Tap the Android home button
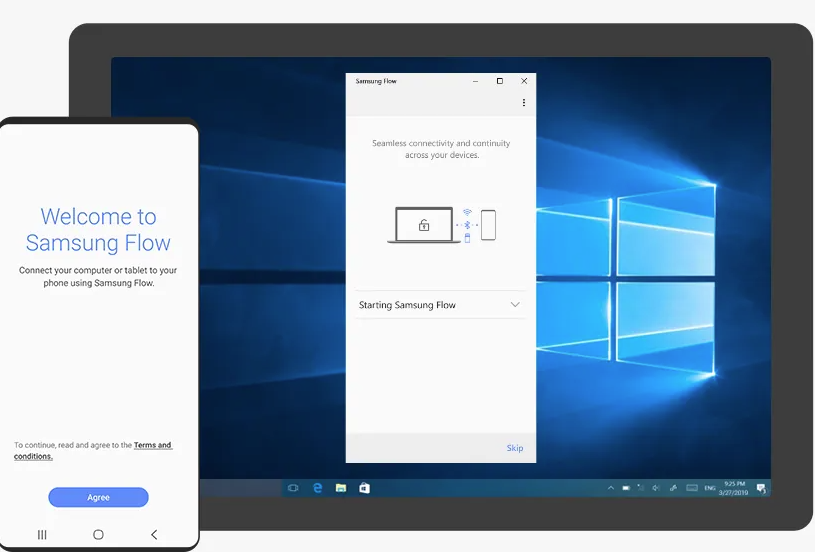 [98, 535]
